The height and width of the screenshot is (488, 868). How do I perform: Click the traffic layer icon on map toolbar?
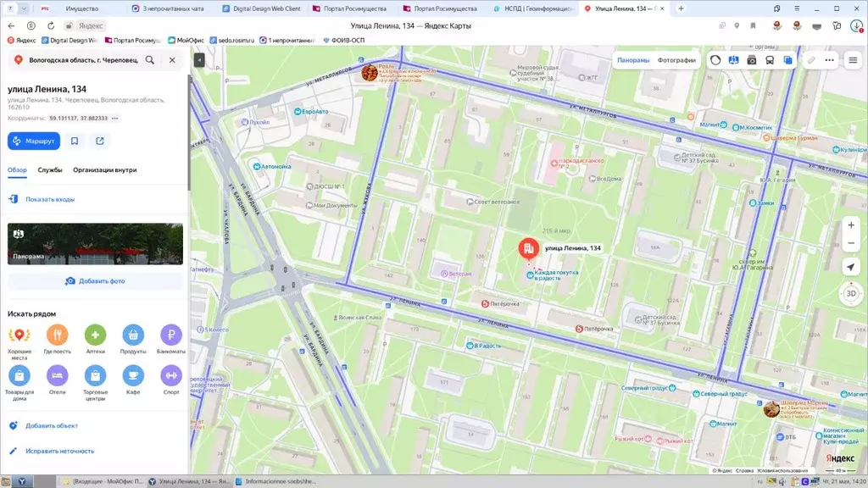715,60
